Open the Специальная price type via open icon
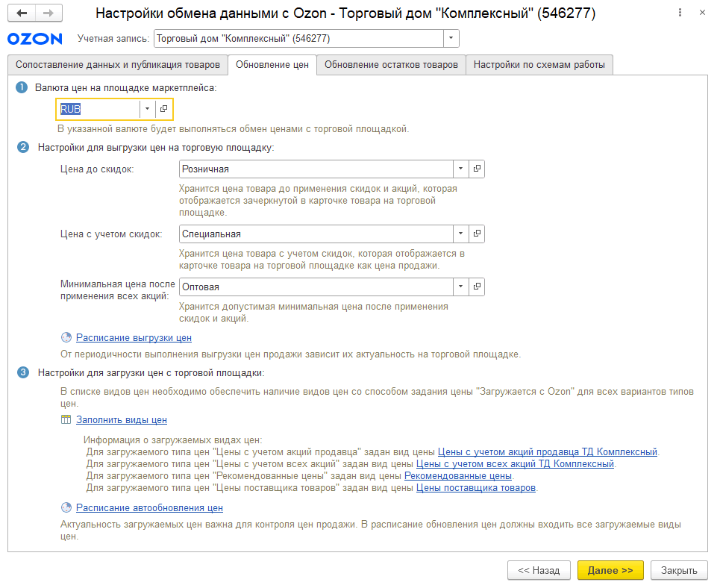 (477, 234)
